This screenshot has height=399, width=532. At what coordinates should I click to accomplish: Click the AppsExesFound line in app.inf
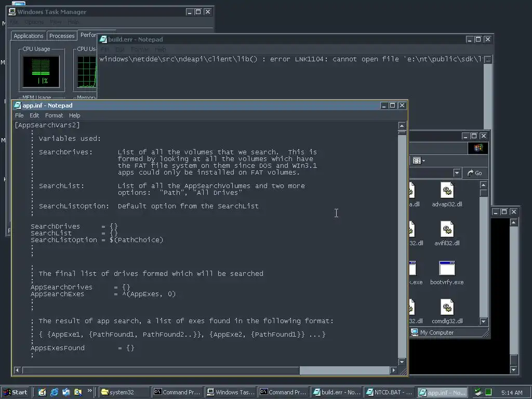click(83, 348)
